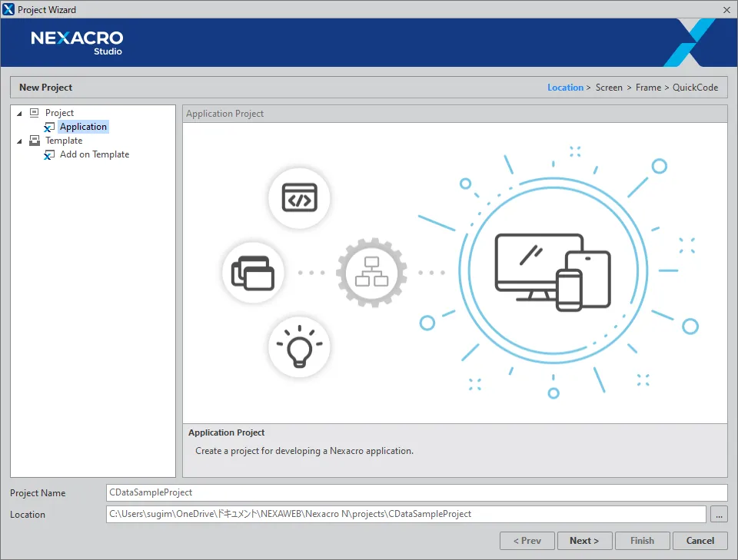Collapse the Template tree node

[x=19, y=141]
